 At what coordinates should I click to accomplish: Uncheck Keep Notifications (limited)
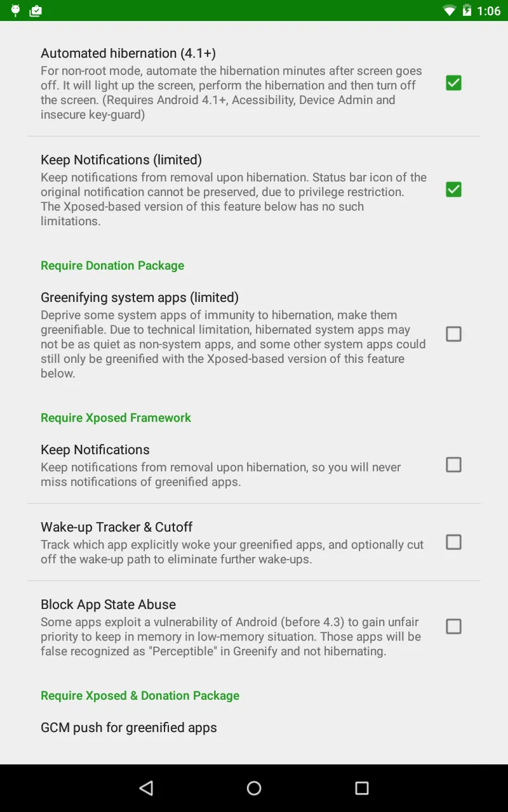click(453, 189)
